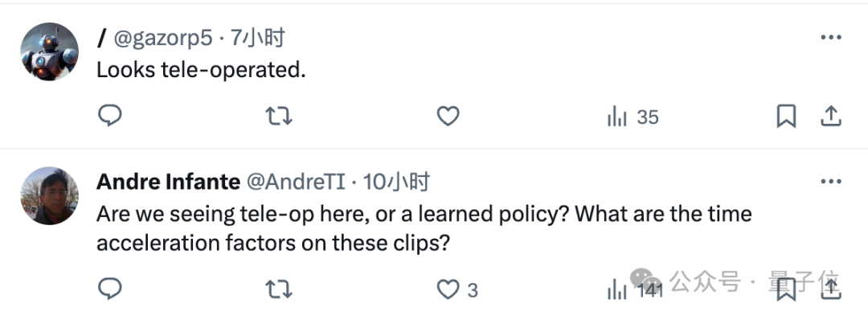
Task: Open gazorp5's robot avatar profile
Action: click(49, 51)
